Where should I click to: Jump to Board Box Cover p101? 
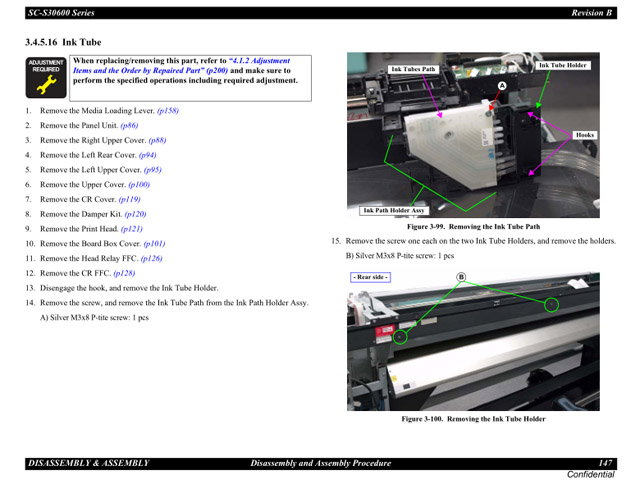pos(154,244)
